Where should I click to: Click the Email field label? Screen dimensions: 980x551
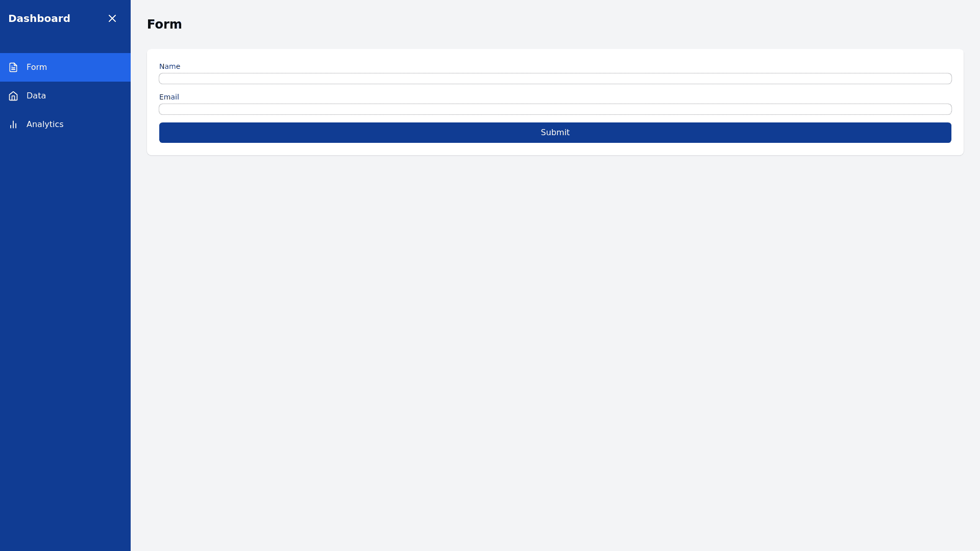[169, 97]
